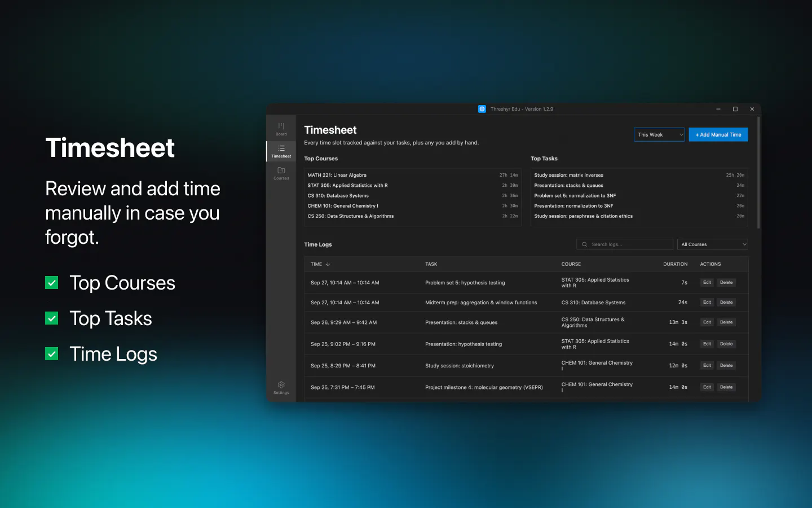Screen dimensions: 812x508
Task: Edit the Problem set 5: hypothesis testing log
Action: tap(707, 283)
